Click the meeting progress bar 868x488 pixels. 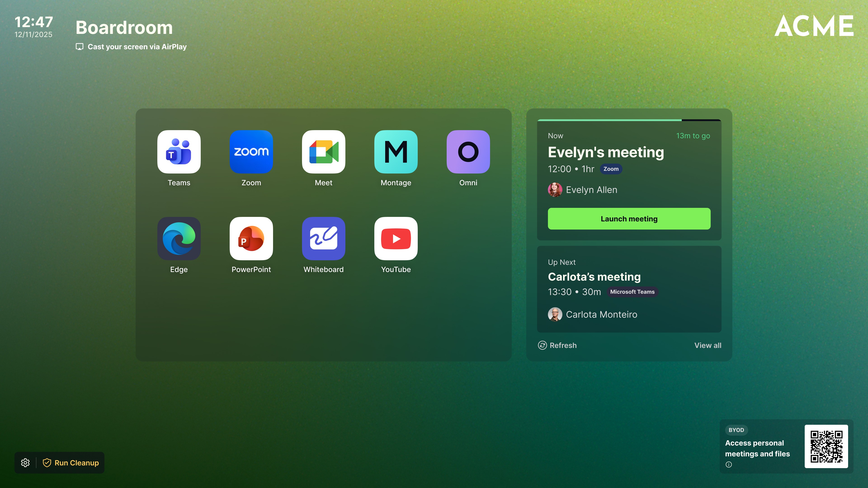tap(629, 120)
